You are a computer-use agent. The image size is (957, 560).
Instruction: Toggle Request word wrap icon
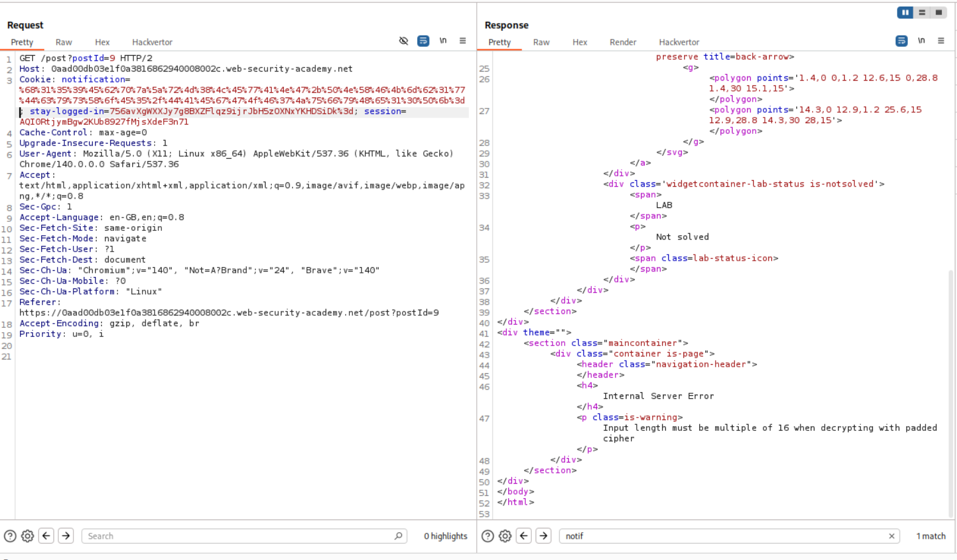point(423,41)
